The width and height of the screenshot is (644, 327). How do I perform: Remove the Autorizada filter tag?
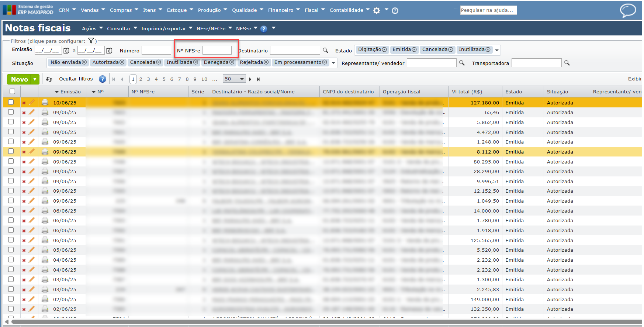click(122, 62)
